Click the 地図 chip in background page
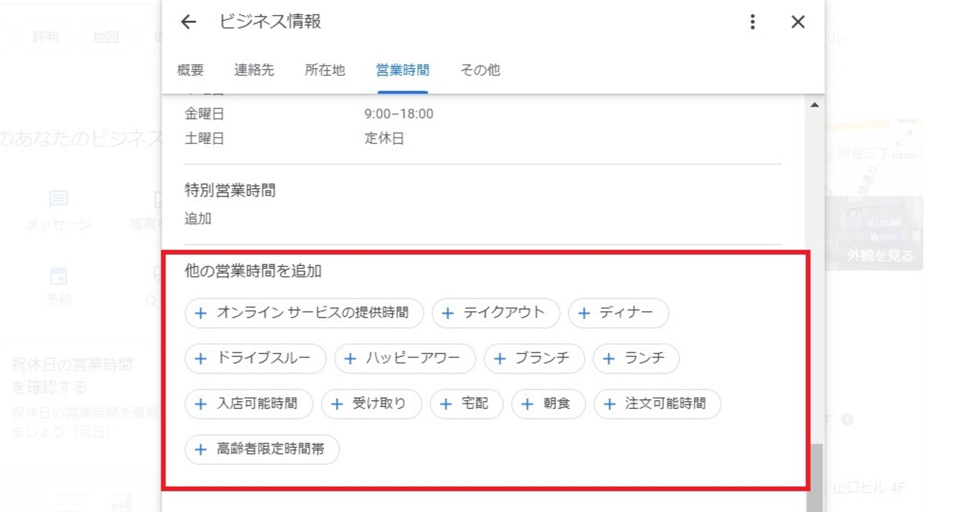Viewport: 980px width, 512px height. [x=106, y=37]
